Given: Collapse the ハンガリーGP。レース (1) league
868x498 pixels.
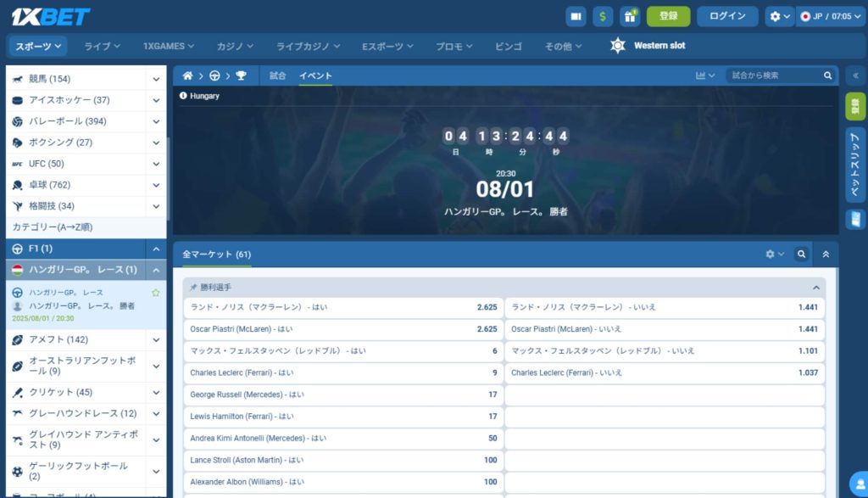Looking at the screenshot, I should coord(156,271).
